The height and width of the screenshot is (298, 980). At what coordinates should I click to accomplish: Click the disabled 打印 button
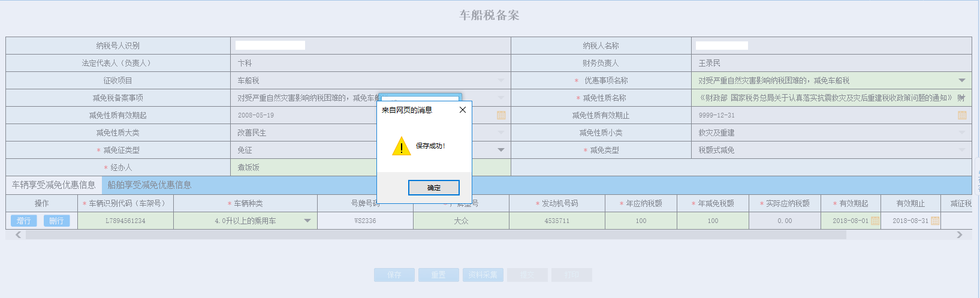tap(571, 275)
